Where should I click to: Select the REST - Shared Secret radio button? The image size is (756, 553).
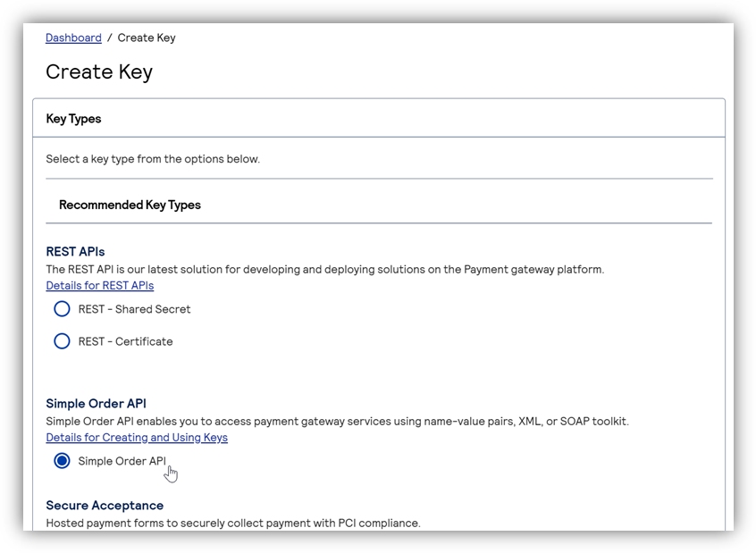pyautogui.click(x=62, y=309)
